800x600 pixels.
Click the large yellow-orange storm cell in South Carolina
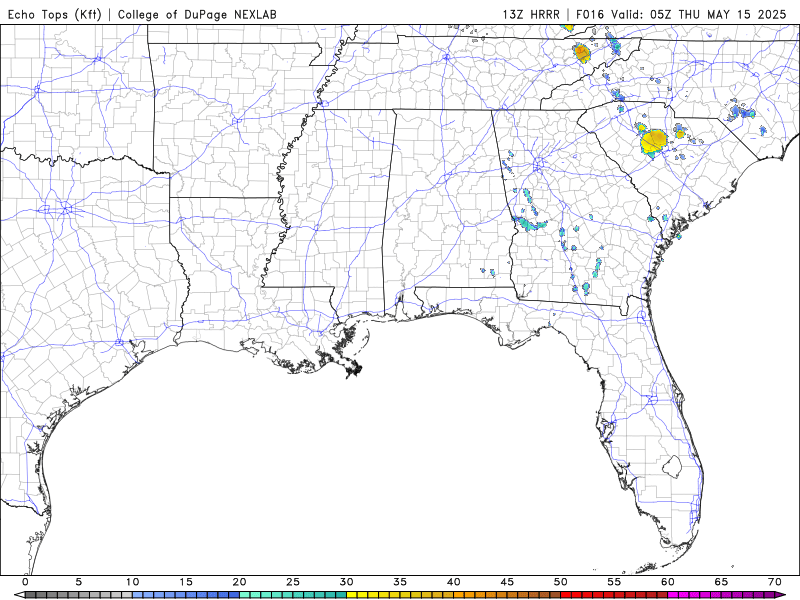coord(653,141)
